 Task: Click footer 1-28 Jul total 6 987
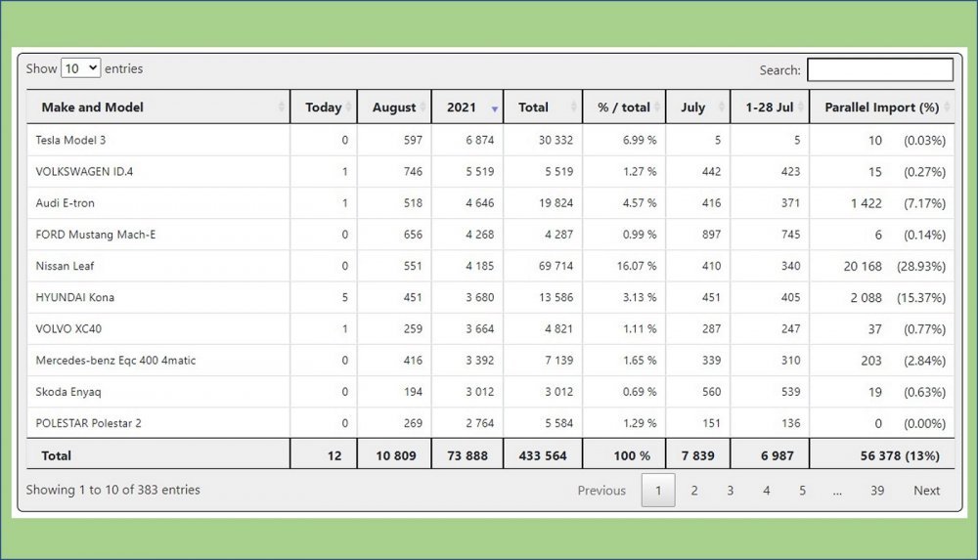tap(778, 455)
